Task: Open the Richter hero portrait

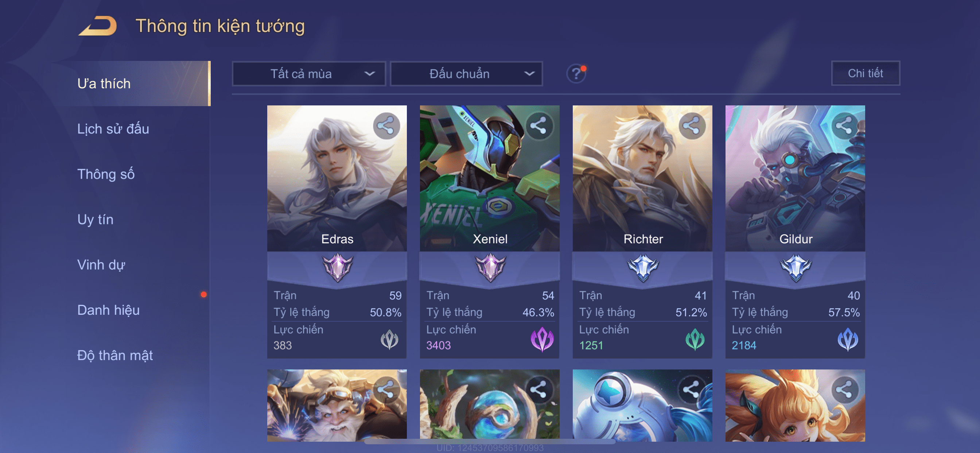Action: tap(642, 178)
